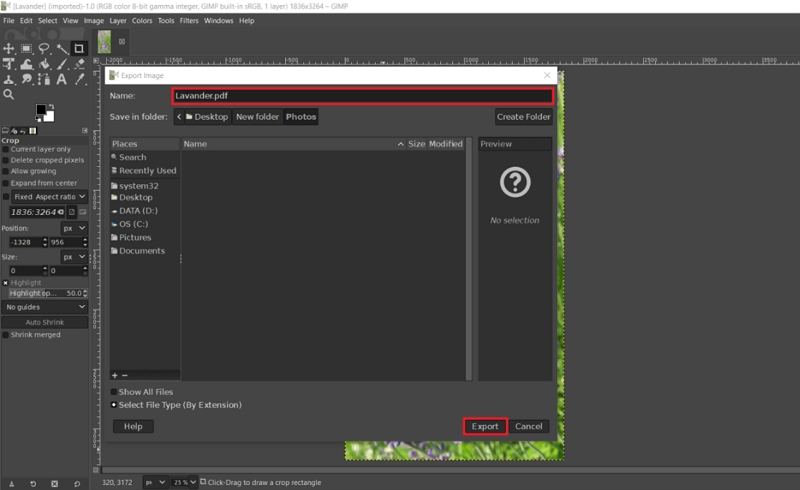Open the Tool Options tab icon
The height and width of the screenshot is (490, 800).
(x=5, y=131)
